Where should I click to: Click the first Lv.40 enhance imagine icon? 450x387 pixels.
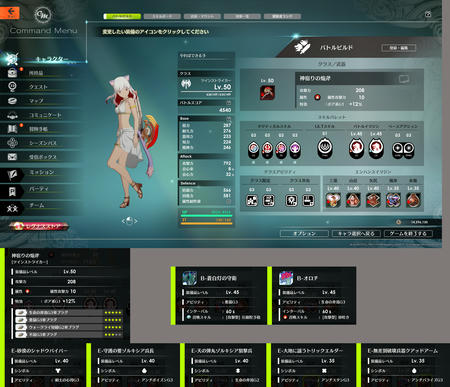pos(333,200)
